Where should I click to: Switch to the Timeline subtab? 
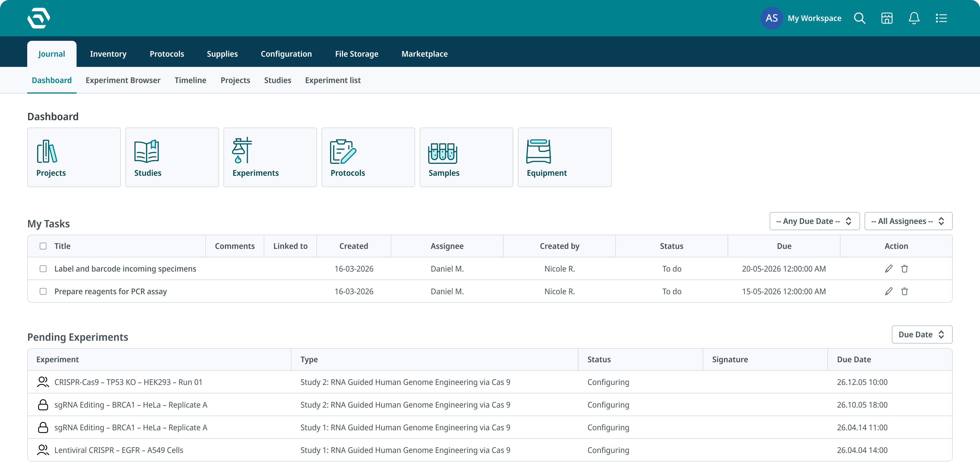point(190,80)
